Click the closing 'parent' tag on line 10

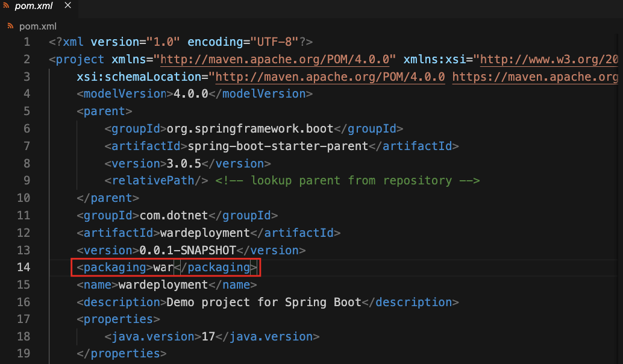[x=108, y=198]
